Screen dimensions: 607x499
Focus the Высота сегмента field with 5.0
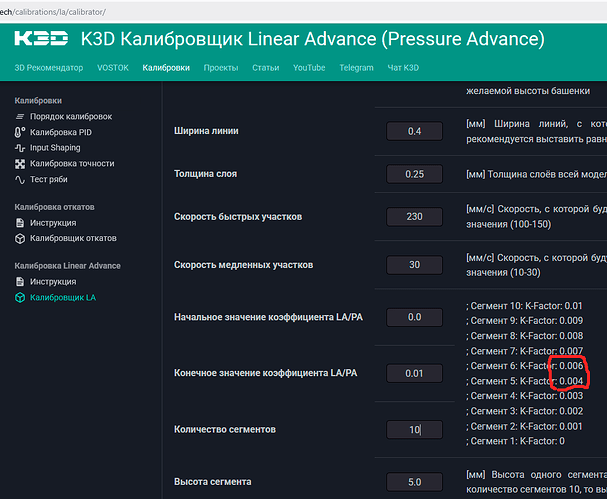click(414, 482)
